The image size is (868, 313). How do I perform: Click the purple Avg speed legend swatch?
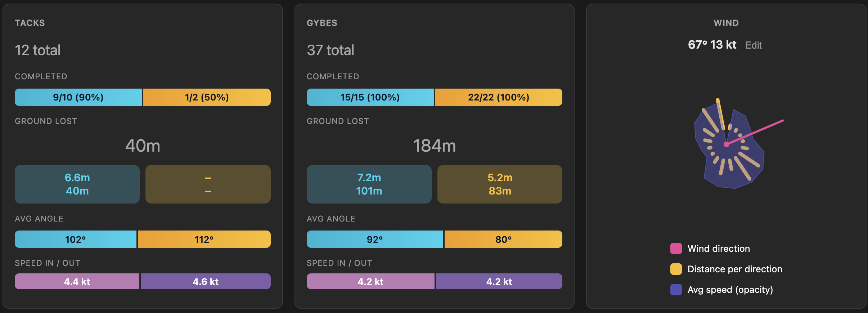676,289
